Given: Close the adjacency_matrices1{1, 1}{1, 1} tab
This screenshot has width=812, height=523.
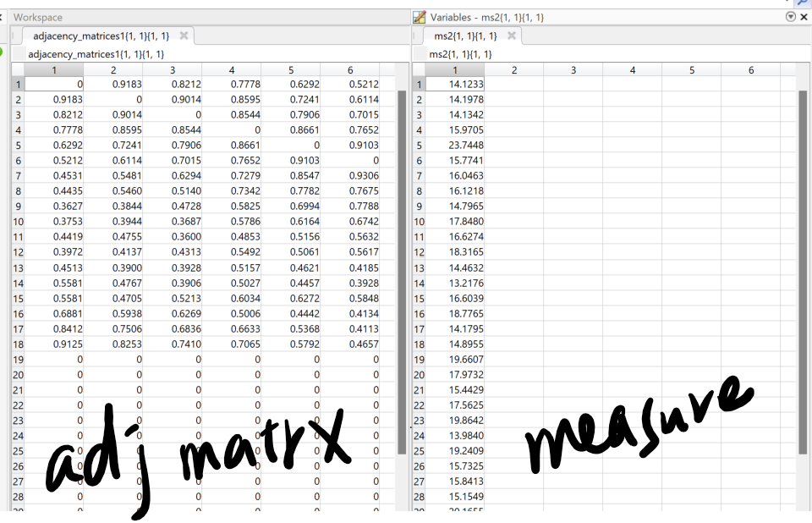Looking at the screenshot, I should [x=184, y=36].
